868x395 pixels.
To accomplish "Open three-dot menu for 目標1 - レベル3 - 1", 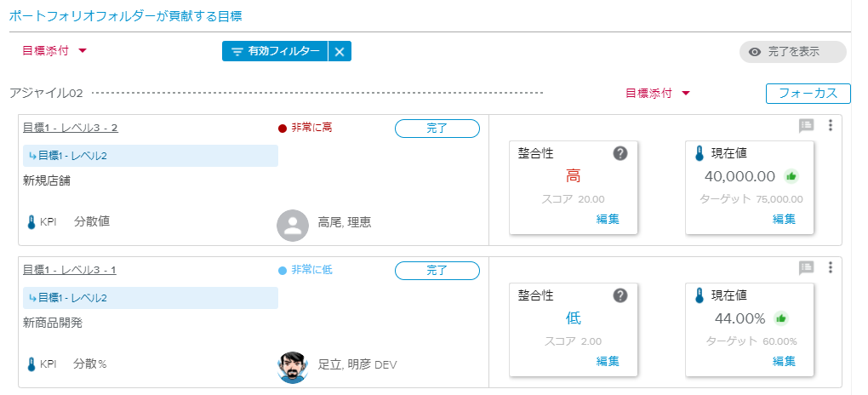I will [831, 268].
